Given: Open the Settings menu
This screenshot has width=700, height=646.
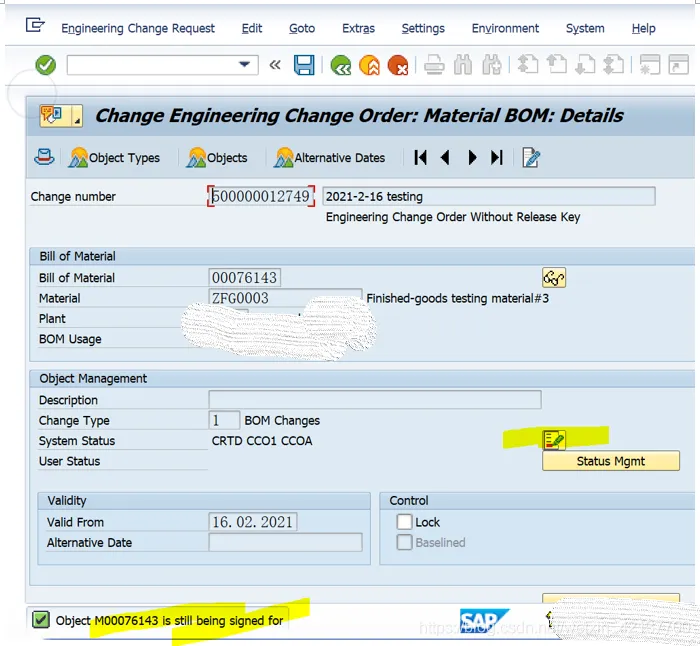Looking at the screenshot, I should [x=423, y=29].
